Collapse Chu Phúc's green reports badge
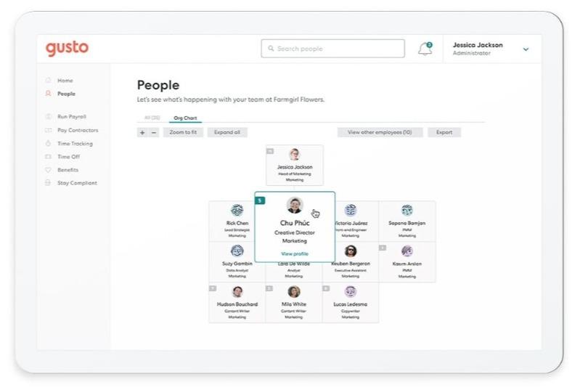Screen dimensions: 588x390 click(x=260, y=200)
